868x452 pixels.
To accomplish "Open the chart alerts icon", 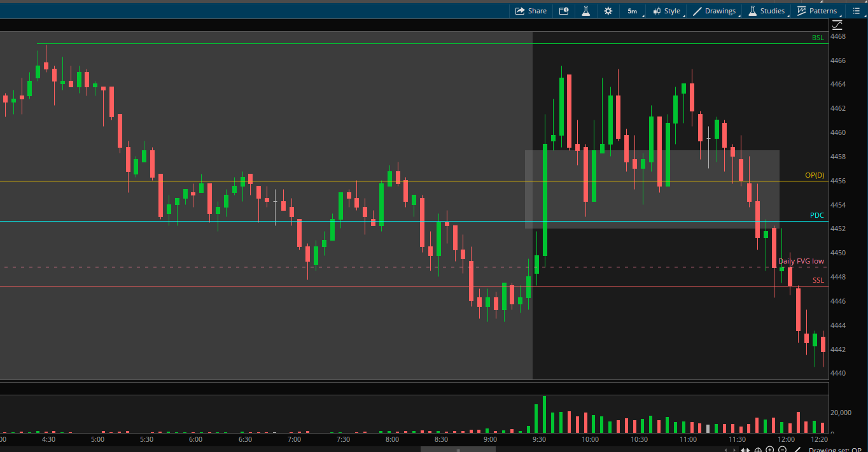I will (x=564, y=11).
